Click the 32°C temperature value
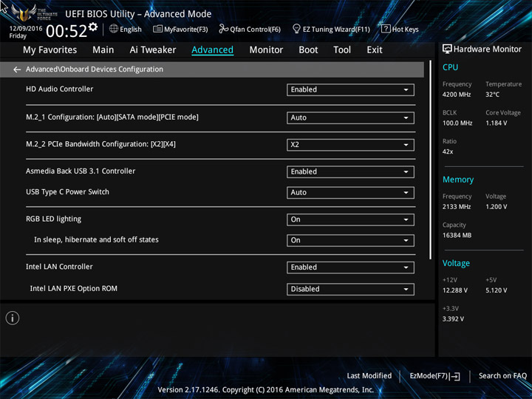 pyautogui.click(x=492, y=95)
